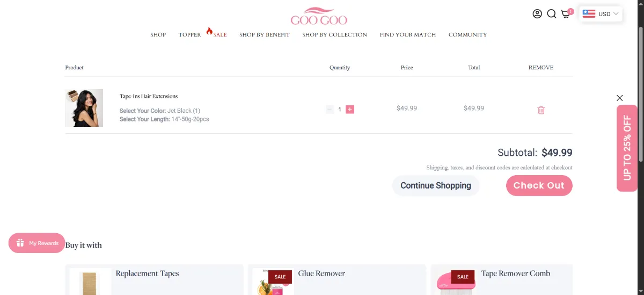The height and width of the screenshot is (295, 644).
Task: Open the SHOP menu
Action: coord(158,34)
